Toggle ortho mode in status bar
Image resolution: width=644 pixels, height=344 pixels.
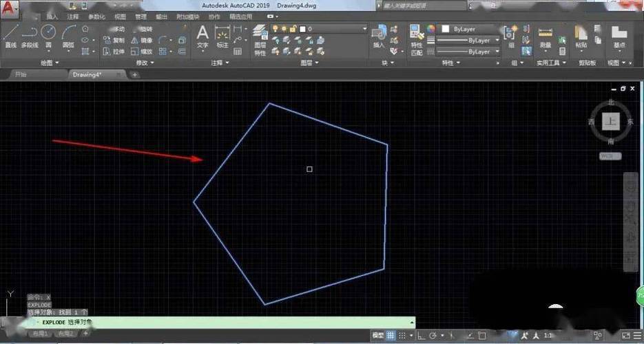pos(419,335)
